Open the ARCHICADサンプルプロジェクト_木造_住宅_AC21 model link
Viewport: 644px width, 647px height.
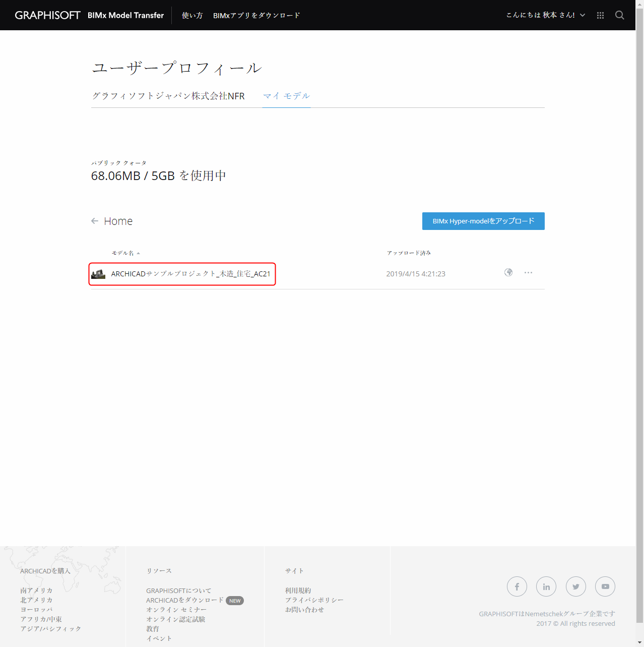(190, 274)
